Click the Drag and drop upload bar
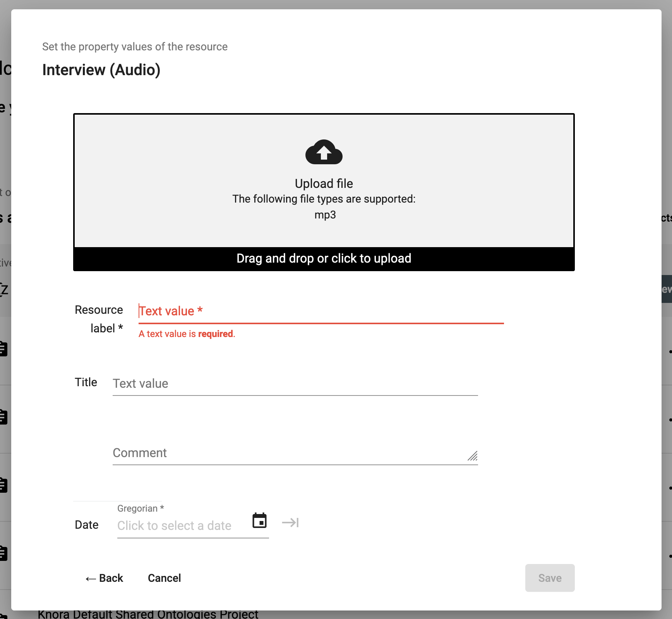The image size is (672, 619). (324, 259)
